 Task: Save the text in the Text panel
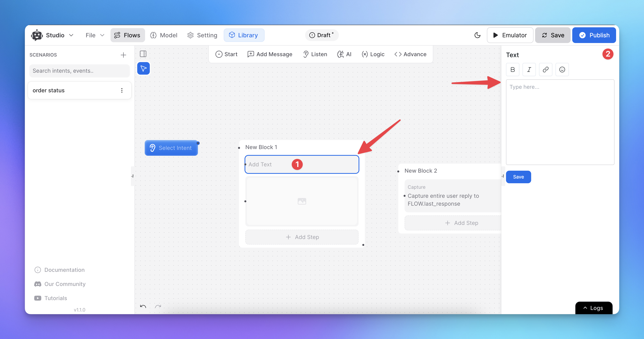click(518, 177)
